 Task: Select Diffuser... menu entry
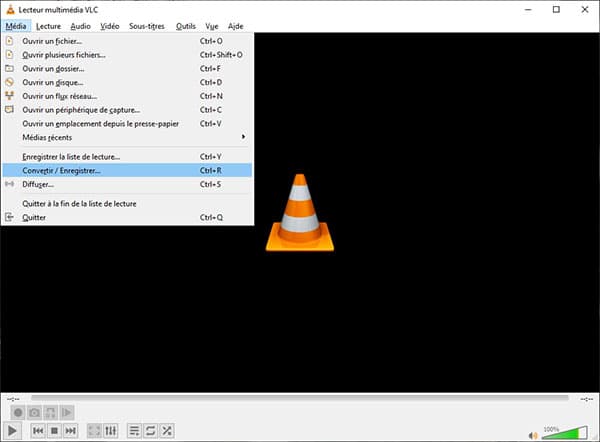(x=127, y=184)
